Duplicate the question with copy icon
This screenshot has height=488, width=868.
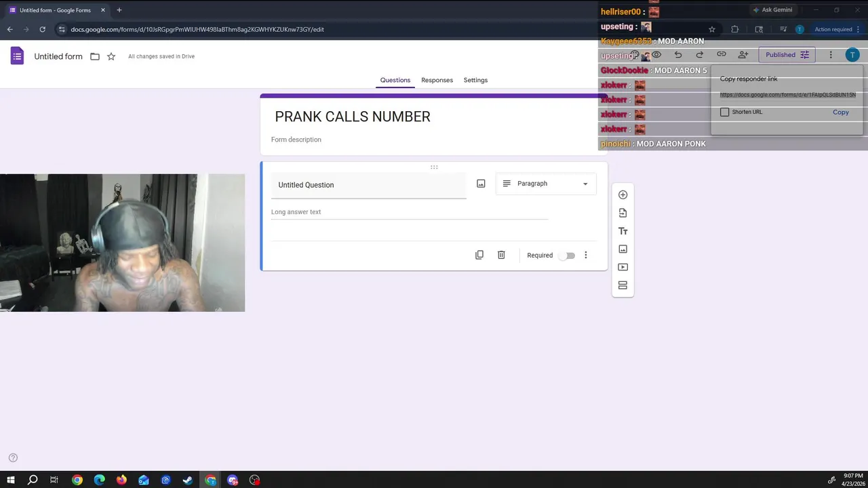[479, 255]
